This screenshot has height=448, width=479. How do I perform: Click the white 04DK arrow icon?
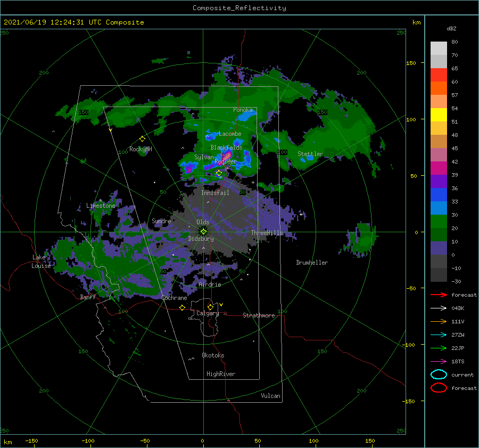pyautogui.click(x=439, y=308)
